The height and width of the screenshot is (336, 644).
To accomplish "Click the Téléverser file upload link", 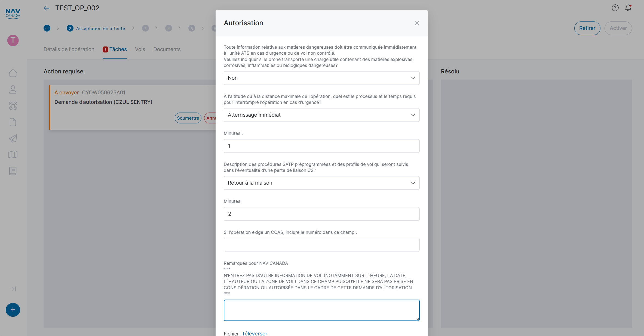I will click(x=254, y=333).
